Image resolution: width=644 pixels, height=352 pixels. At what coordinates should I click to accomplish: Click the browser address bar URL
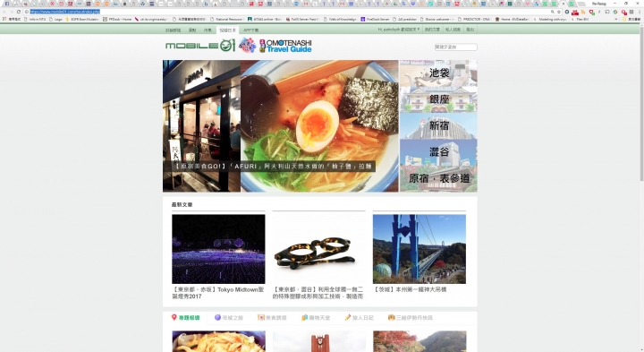coord(65,12)
